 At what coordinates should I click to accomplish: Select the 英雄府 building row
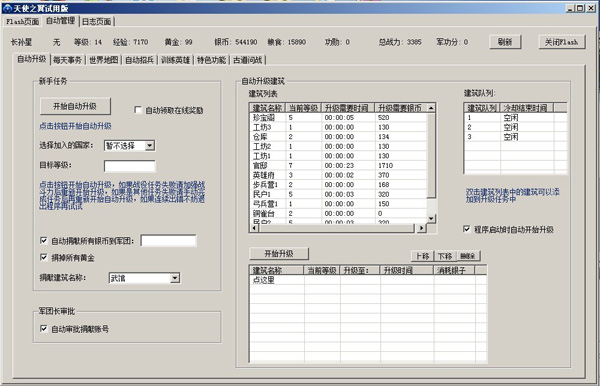tap(338, 175)
